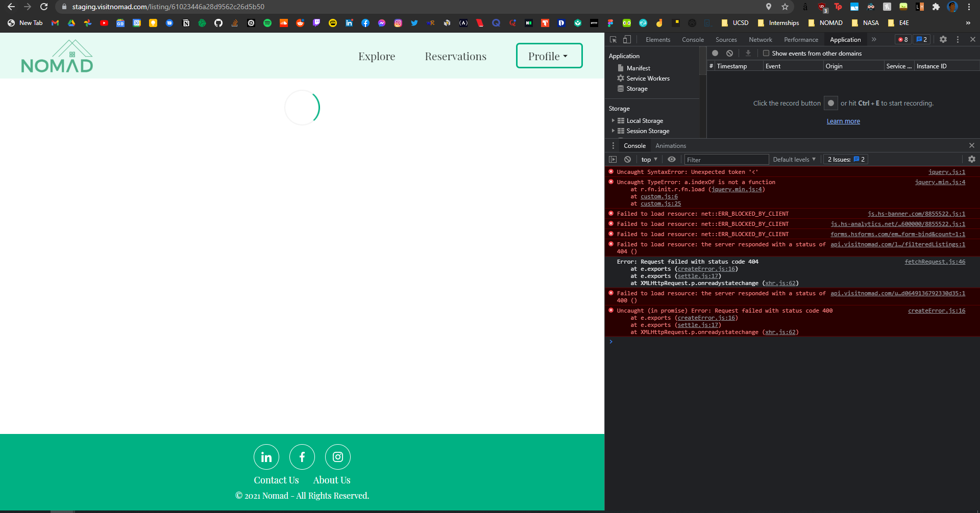Viewport: 980px width, 513px height.
Task: Select Service Workers in Application sidebar
Action: 648,79
